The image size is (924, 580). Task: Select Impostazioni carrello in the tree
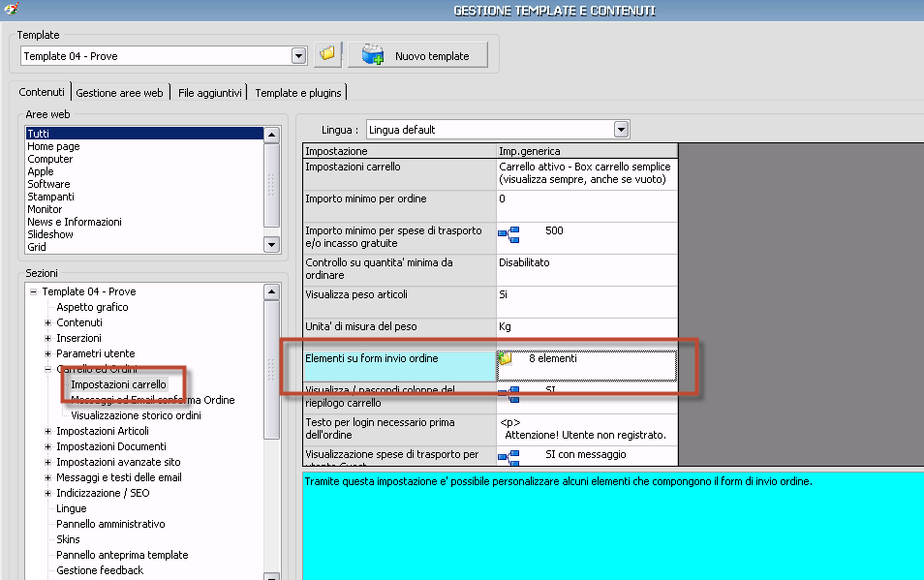pos(118,384)
